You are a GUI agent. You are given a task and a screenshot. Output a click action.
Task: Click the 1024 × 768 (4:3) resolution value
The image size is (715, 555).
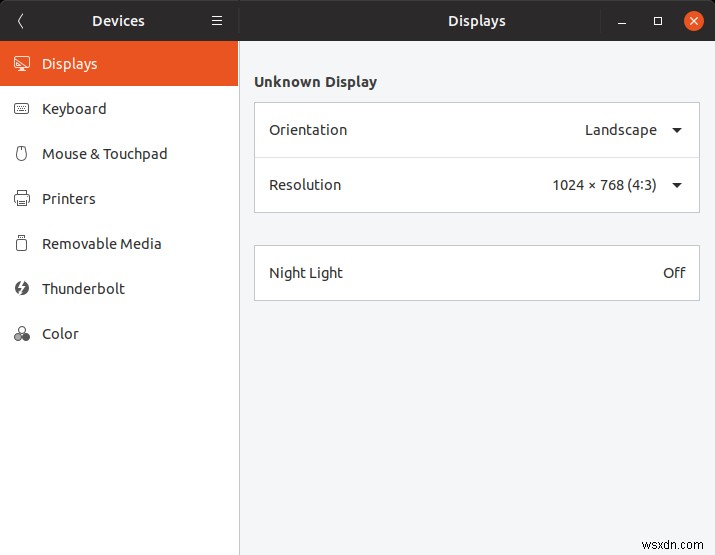click(x=605, y=185)
